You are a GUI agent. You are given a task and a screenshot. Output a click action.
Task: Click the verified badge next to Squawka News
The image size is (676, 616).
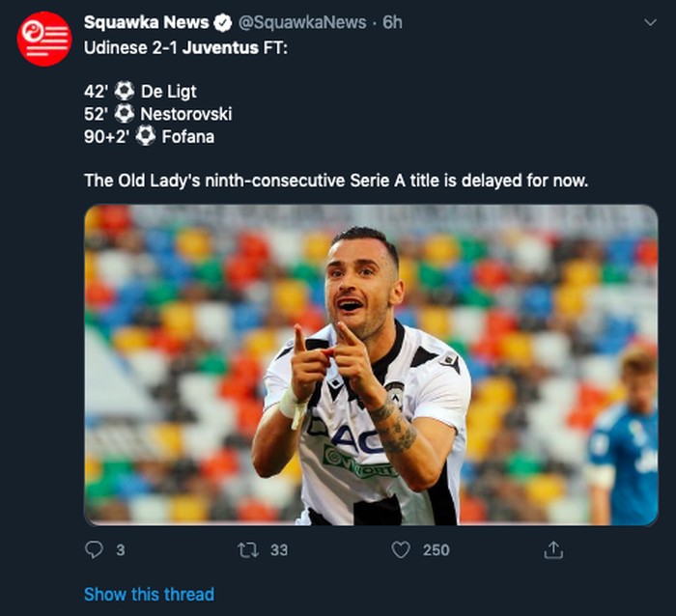(222, 22)
